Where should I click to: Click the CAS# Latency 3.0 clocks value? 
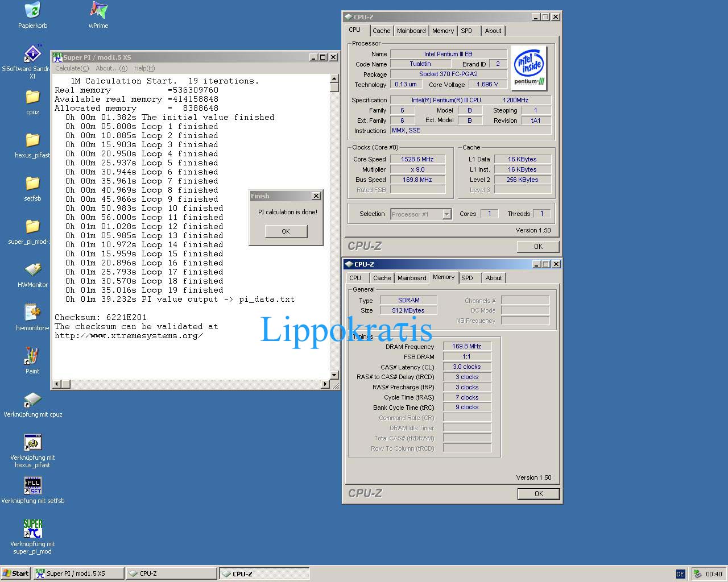(467, 367)
